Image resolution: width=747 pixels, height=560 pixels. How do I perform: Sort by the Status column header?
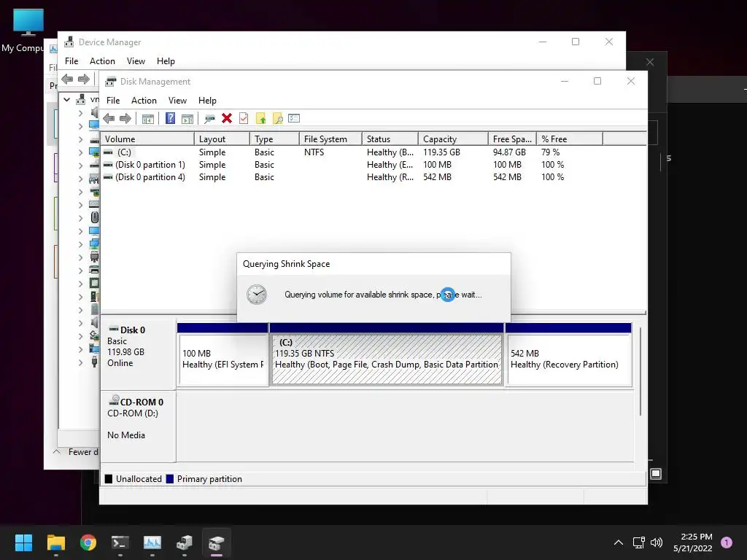tap(390, 139)
